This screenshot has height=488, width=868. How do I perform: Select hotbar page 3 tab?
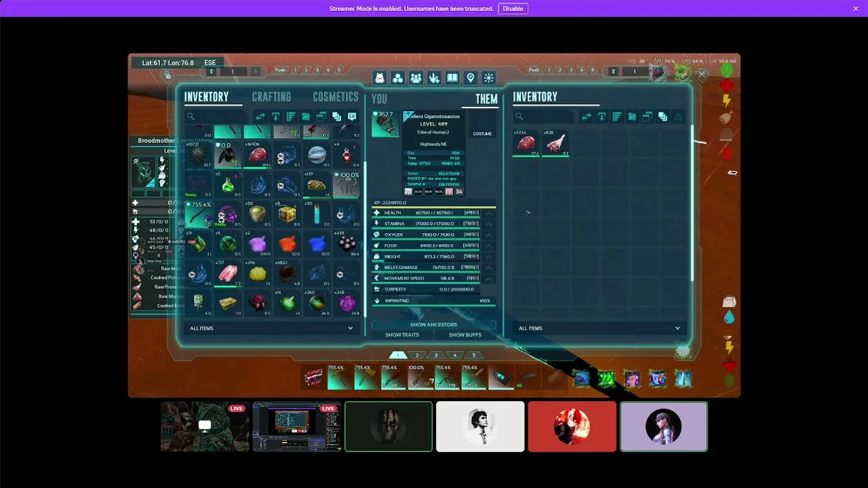coord(436,355)
